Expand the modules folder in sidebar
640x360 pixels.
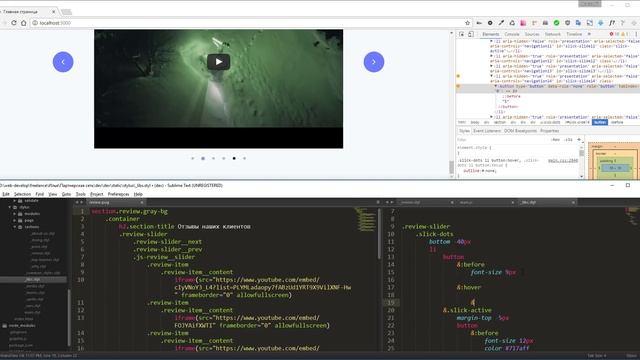tap(15, 214)
